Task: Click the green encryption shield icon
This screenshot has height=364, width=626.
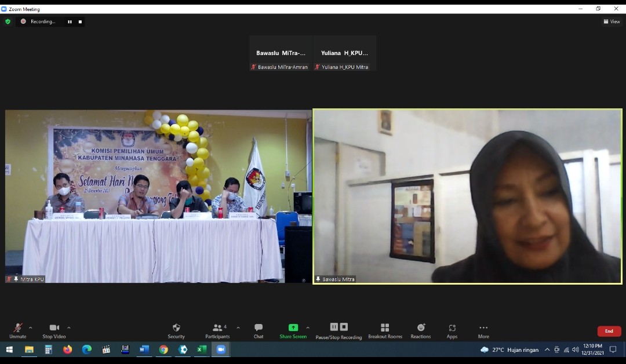Action: click(8, 21)
